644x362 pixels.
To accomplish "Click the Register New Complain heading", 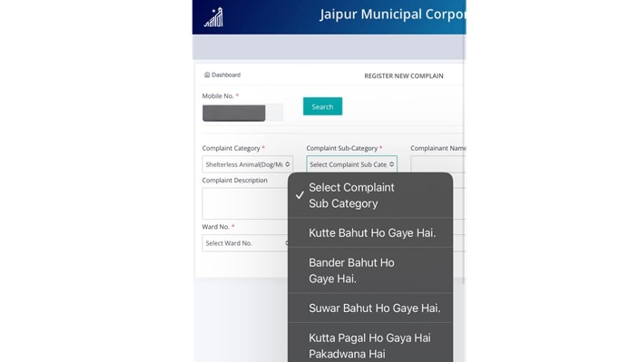I will pos(404,76).
